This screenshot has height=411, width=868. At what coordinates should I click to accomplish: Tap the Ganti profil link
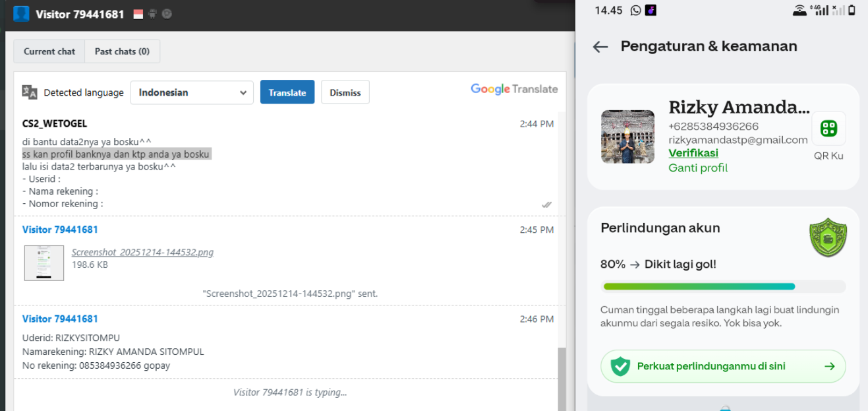click(x=698, y=168)
